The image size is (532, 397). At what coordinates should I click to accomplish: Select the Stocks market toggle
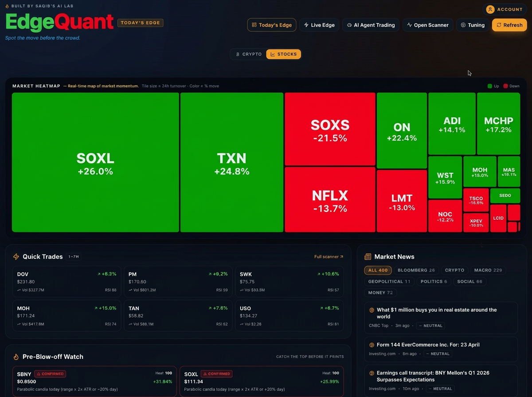pyautogui.click(x=284, y=54)
